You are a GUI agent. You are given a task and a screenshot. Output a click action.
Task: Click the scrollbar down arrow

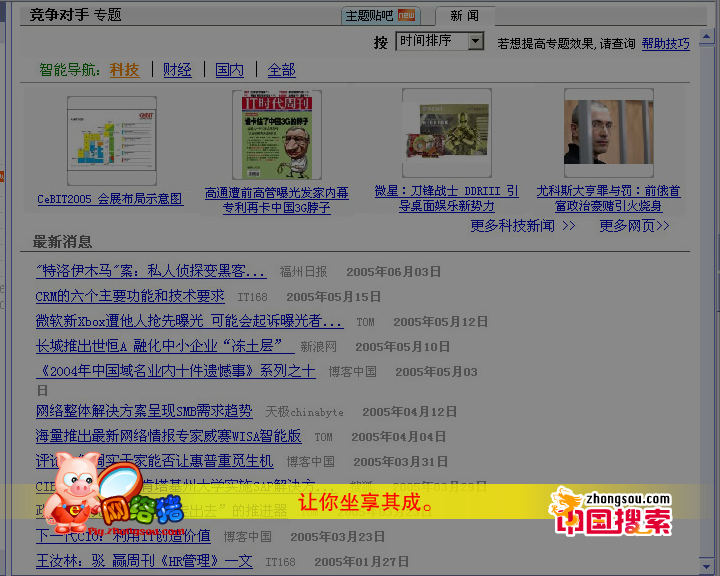coord(707,565)
